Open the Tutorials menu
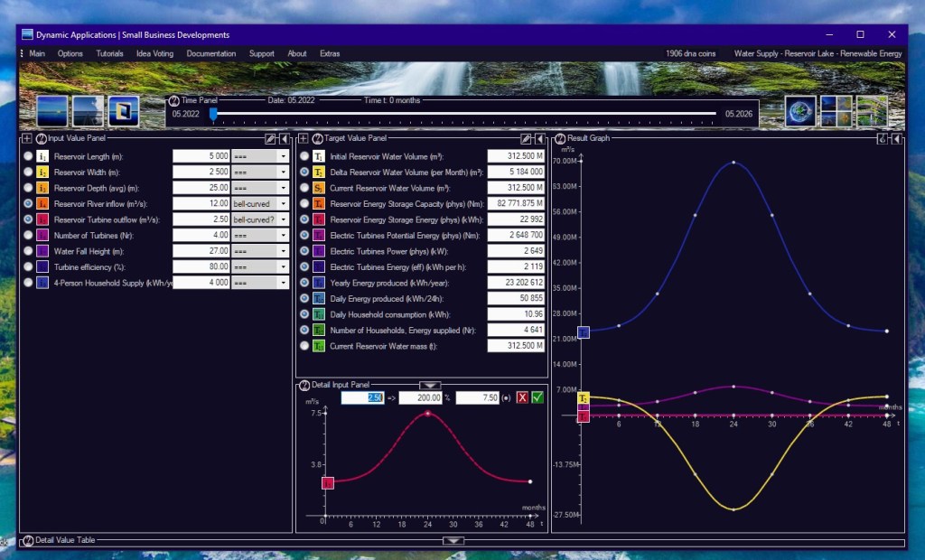This screenshot has width=925, height=560. point(109,53)
